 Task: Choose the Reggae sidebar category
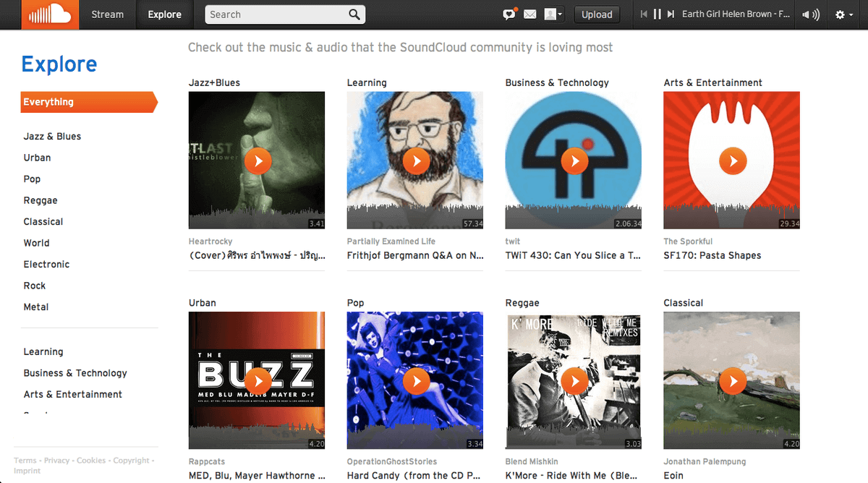pyautogui.click(x=41, y=200)
